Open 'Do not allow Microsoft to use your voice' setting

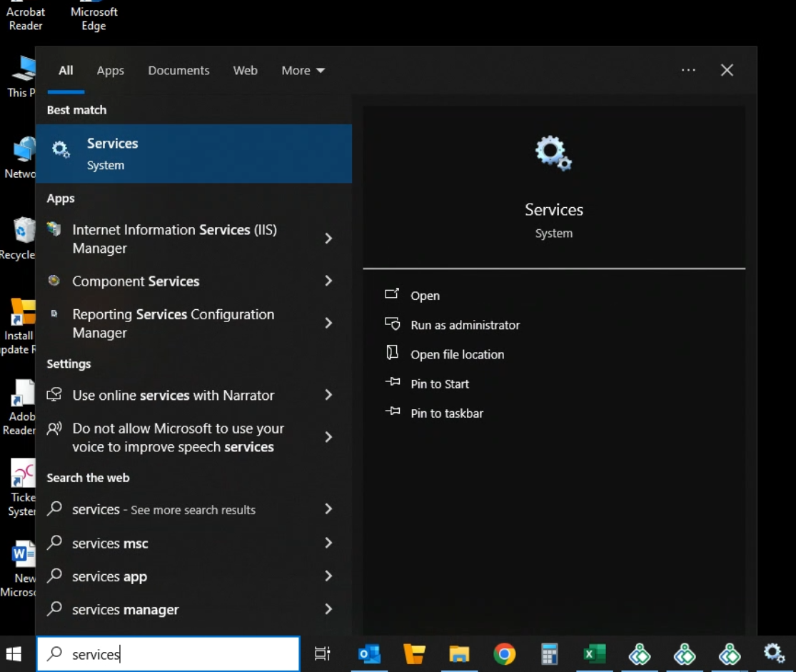pyautogui.click(x=178, y=437)
